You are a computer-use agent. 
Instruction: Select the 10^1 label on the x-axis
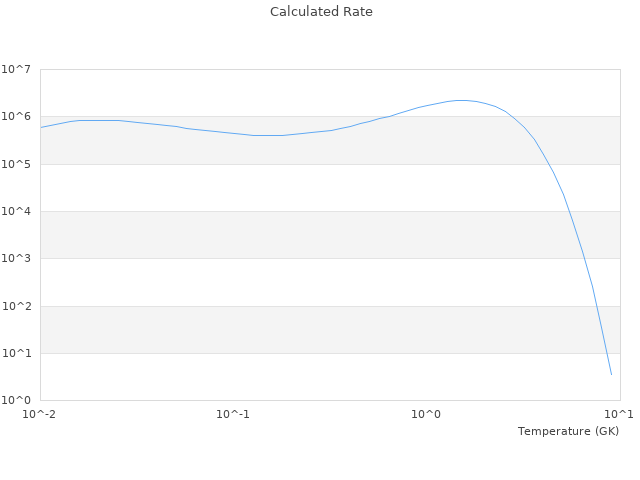pyautogui.click(x=618, y=414)
